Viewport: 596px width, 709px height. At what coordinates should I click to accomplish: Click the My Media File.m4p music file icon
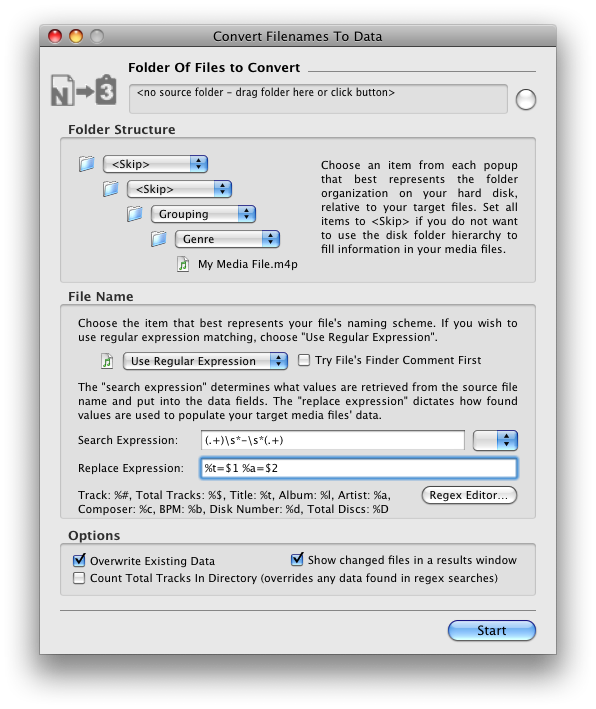coord(183,264)
